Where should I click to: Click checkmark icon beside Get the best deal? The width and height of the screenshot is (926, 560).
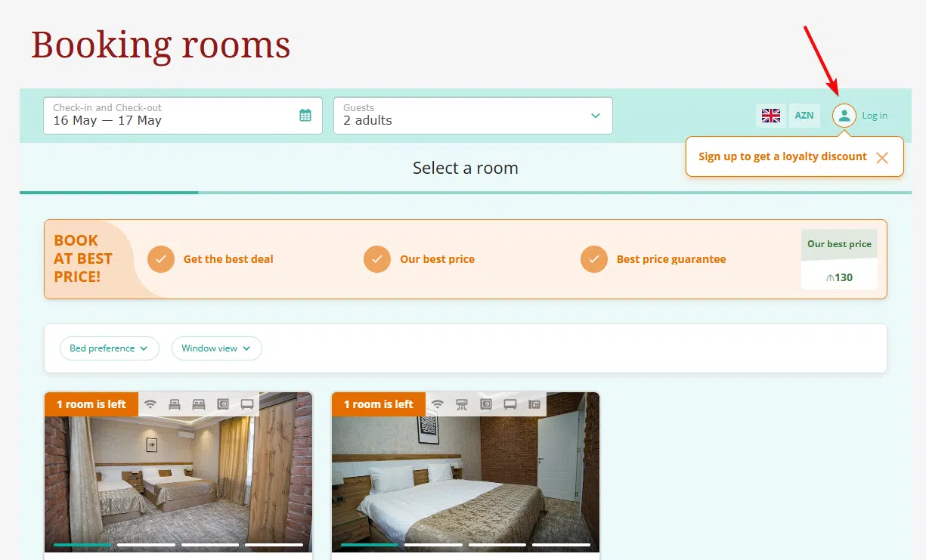161,259
